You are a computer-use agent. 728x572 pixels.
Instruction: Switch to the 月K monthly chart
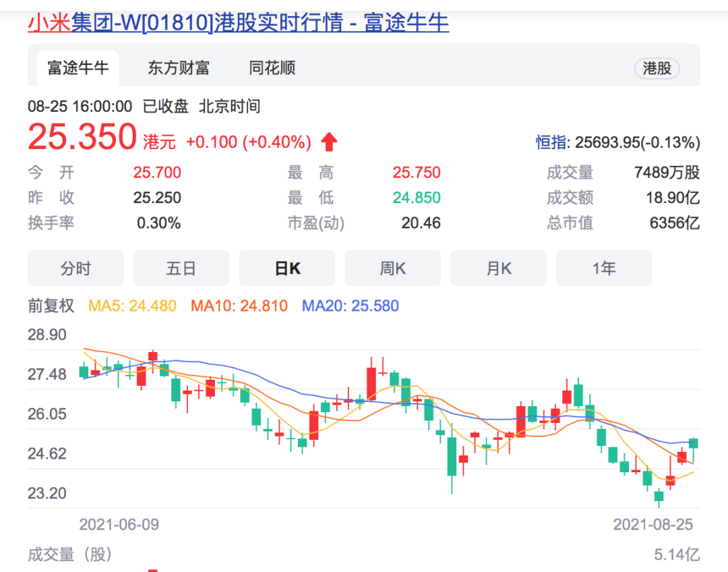click(x=499, y=268)
